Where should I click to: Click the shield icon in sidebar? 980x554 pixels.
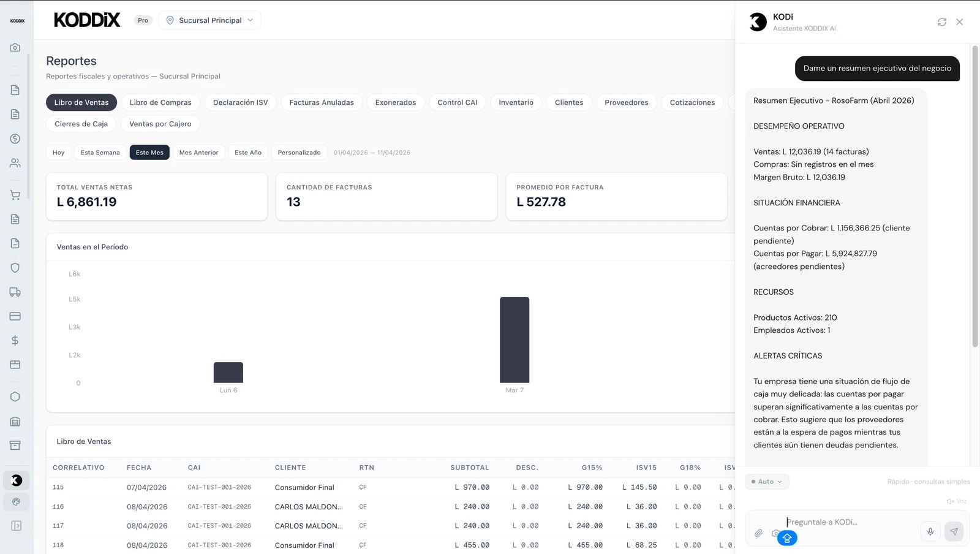pos(15,268)
